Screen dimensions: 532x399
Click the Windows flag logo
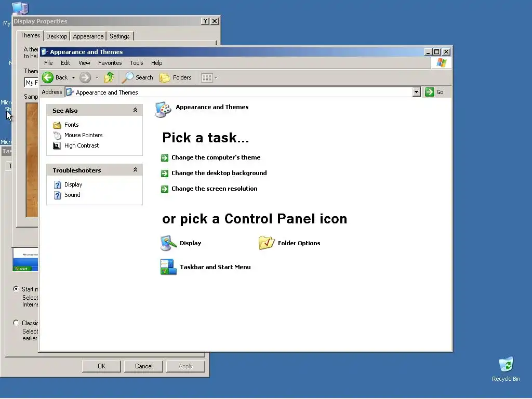click(x=442, y=63)
